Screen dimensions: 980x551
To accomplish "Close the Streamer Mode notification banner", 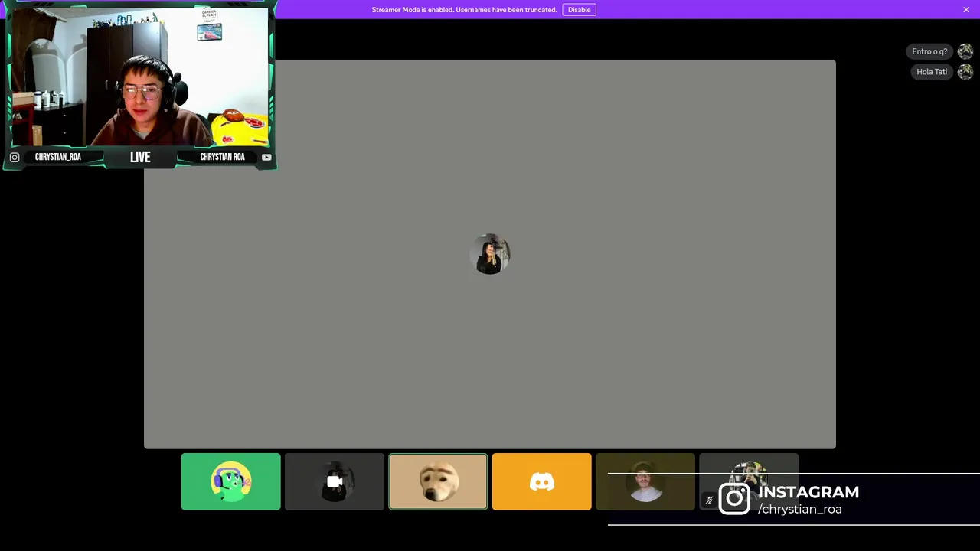I will click(966, 10).
